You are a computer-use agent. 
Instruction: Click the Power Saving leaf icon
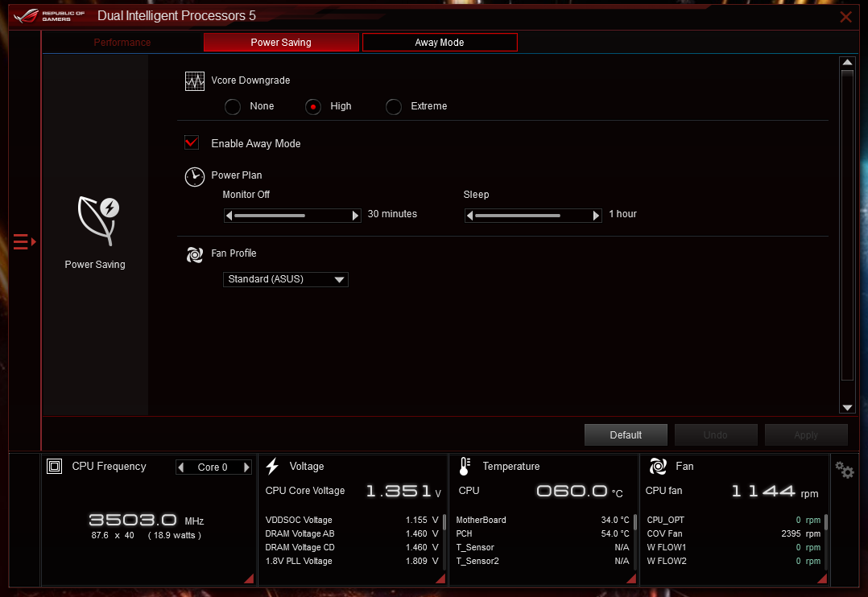[x=98, y=220]
